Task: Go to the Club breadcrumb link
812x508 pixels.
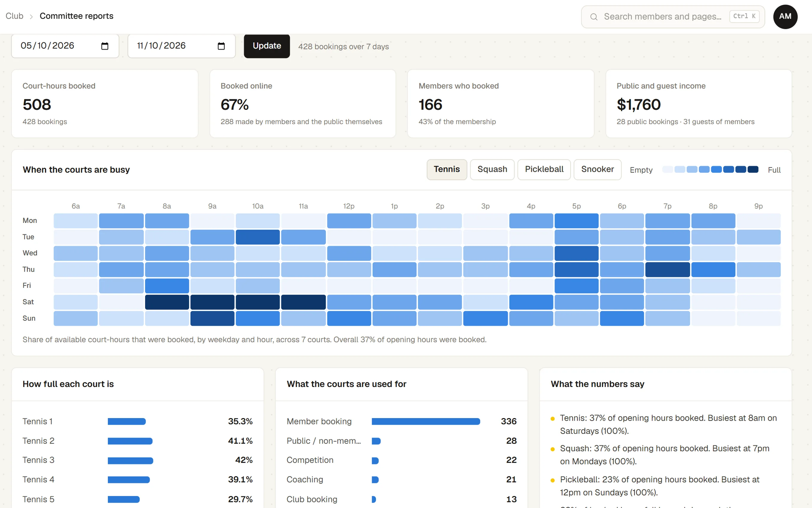Action: [14, 16]
